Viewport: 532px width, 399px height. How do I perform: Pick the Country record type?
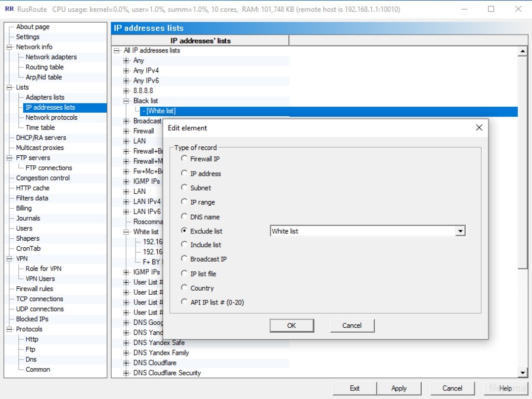coord(184,288)
